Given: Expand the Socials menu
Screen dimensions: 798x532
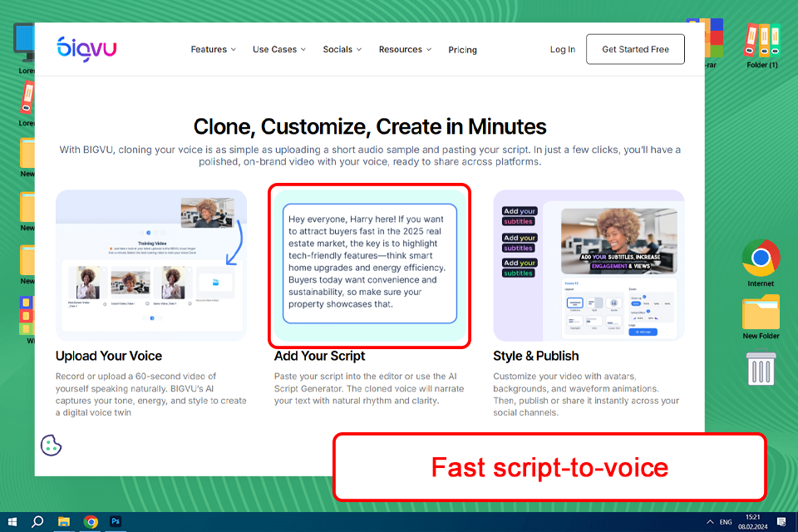Looking at the screenshot, I should tap(342, 49).
